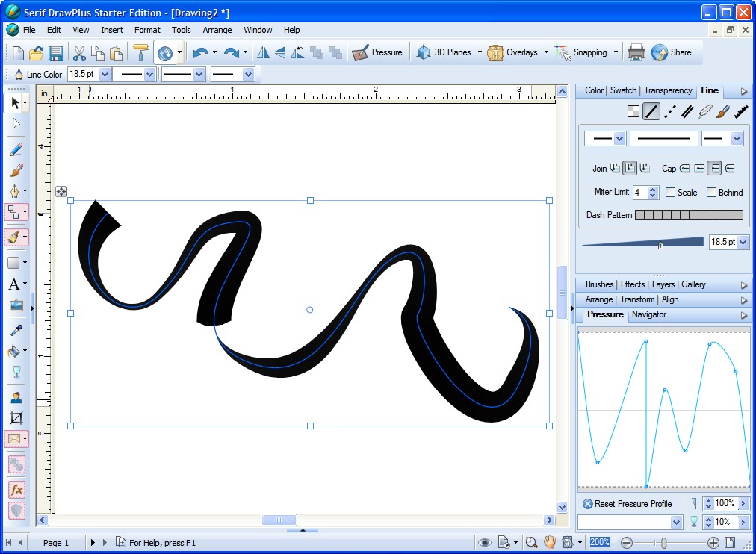Select the Paintbrush tool

16,170
